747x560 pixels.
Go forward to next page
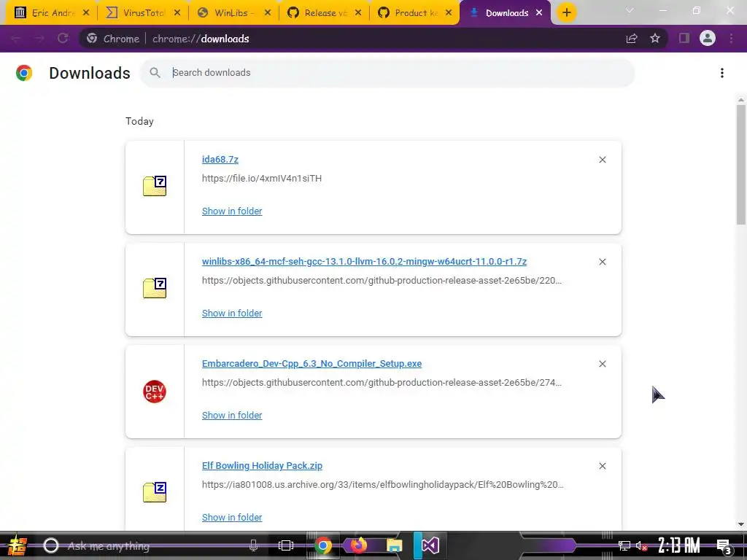[x=39, y=39]
